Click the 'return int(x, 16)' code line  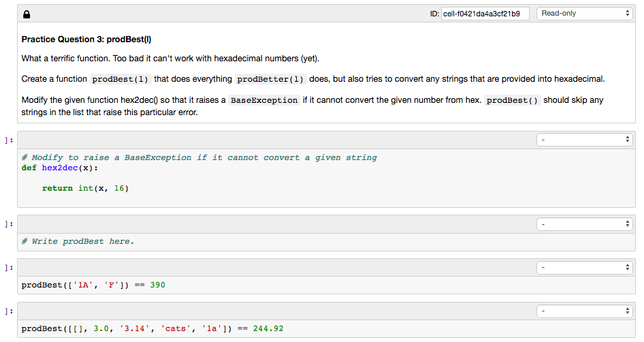point(85,188)
